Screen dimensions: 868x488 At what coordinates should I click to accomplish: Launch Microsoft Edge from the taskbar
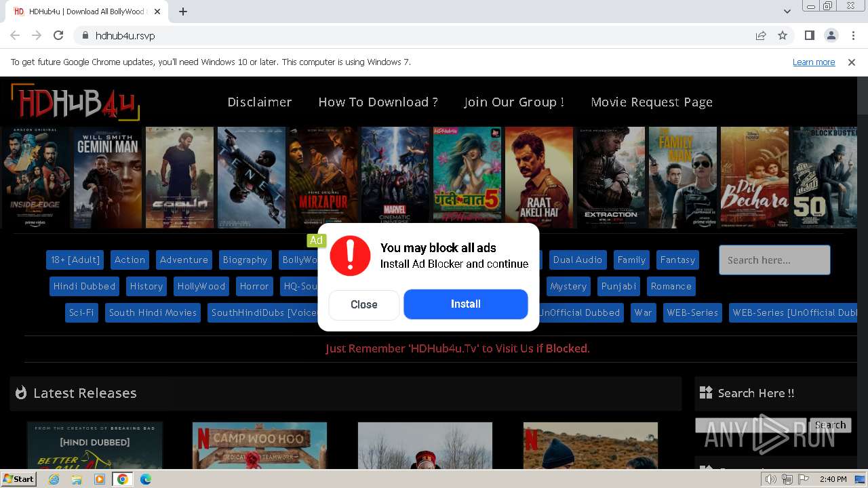(146, 479)
